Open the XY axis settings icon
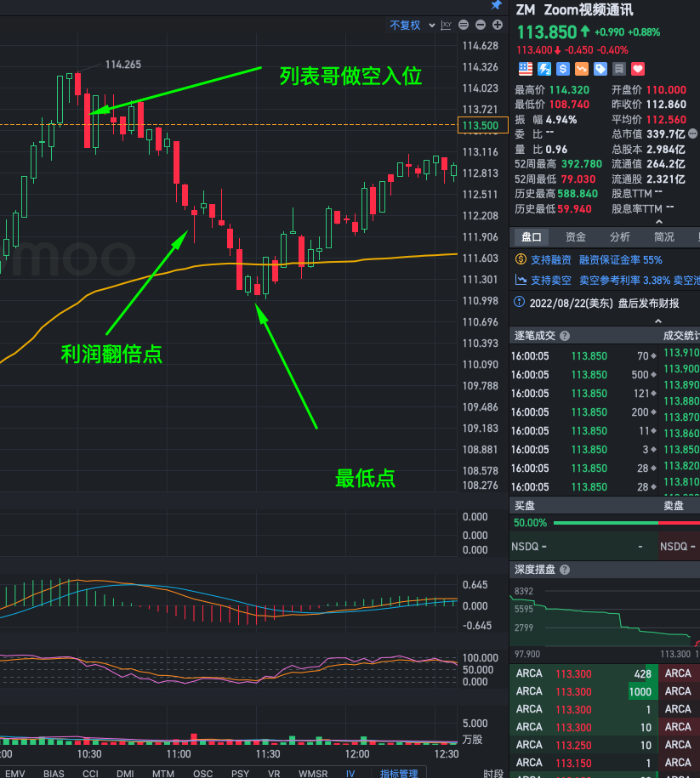Viewport: 700px width, 778px height. [x=446, y=26]
